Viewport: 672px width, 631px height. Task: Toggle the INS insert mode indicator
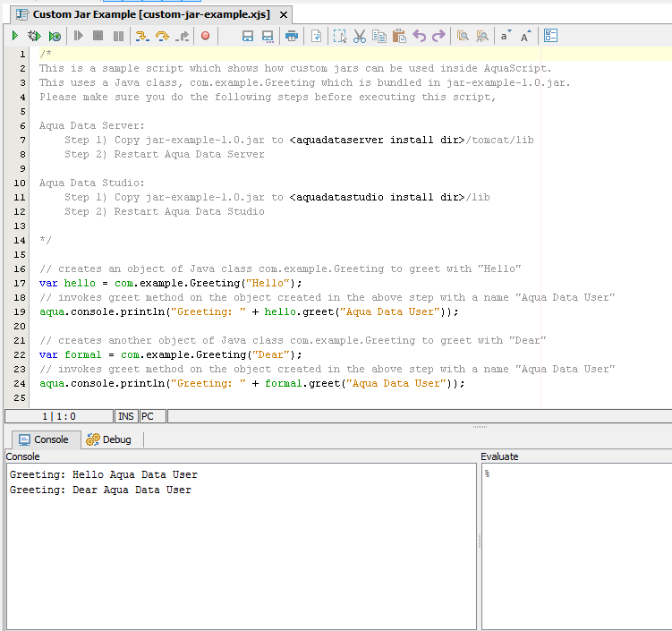(x=126, y=416)
